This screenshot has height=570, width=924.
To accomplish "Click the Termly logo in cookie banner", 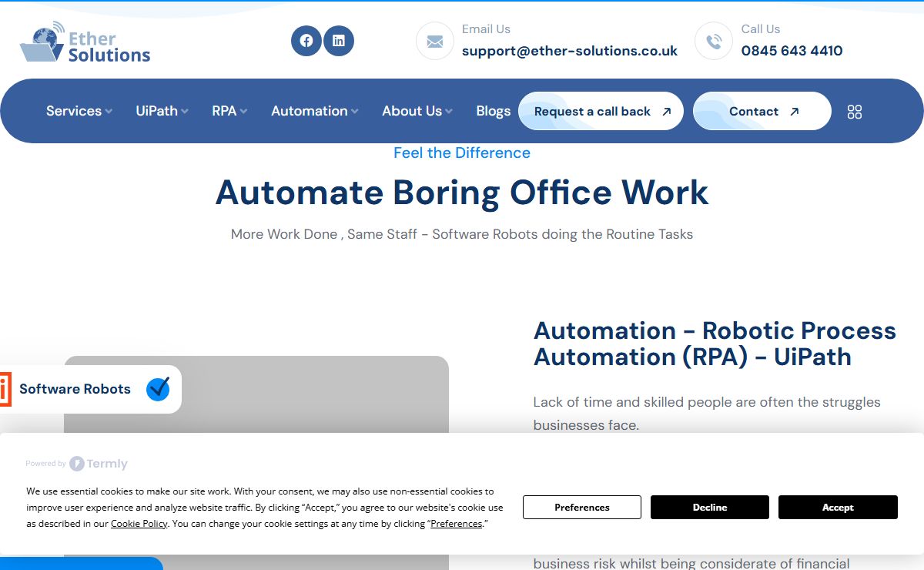I will pos(99,464).
